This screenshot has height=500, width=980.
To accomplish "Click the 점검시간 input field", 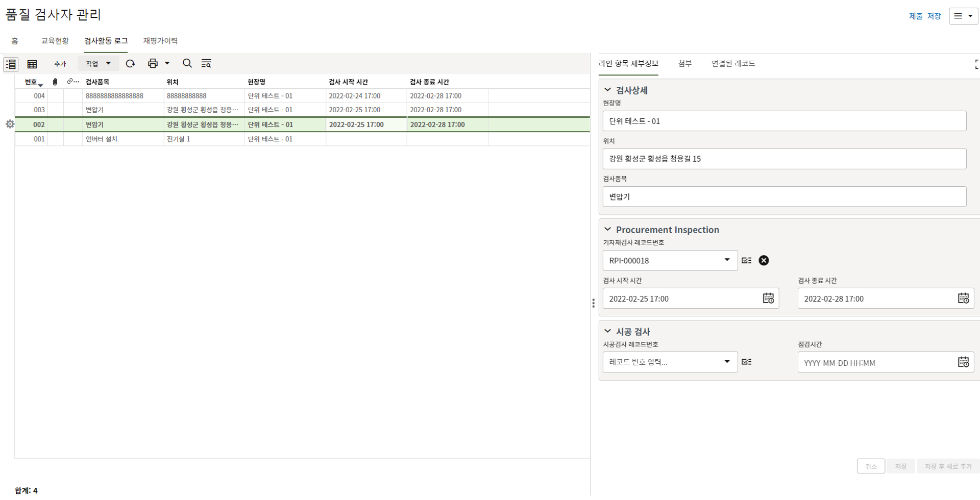I will (x=875, y=363).
